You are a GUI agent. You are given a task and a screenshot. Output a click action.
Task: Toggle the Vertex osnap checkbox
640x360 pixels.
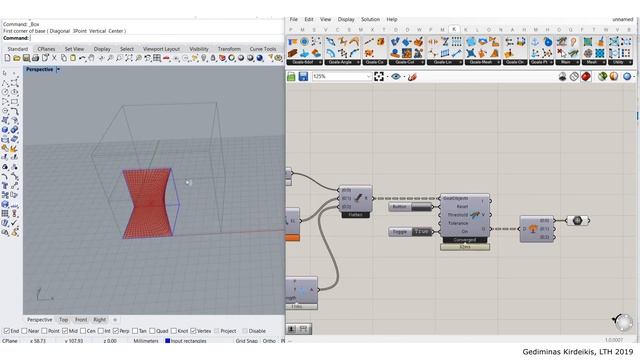[193, 331]
